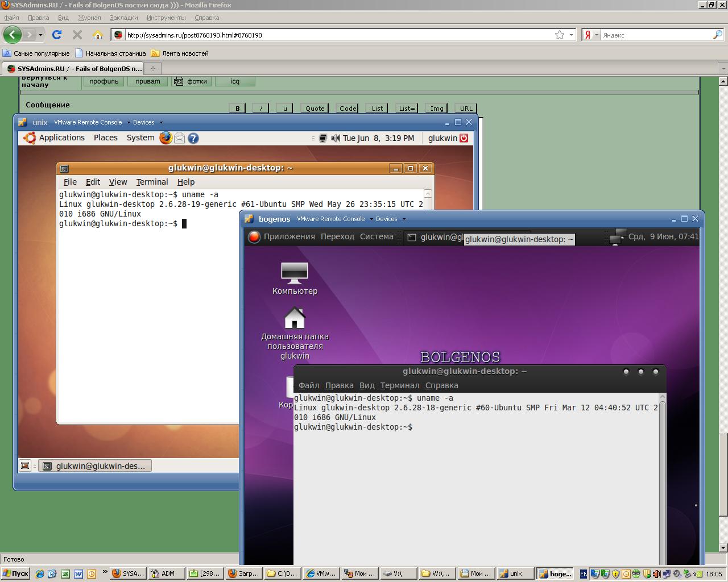Open new tab plus button
Viewport: 728px width, 582px height.
click(x=152, y=68)
